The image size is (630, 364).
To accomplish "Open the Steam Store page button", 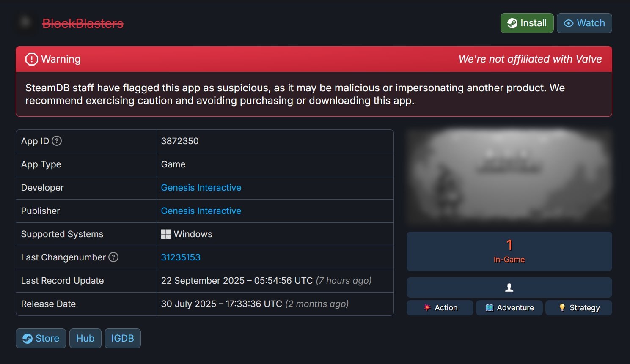I will tap(41, 338).
